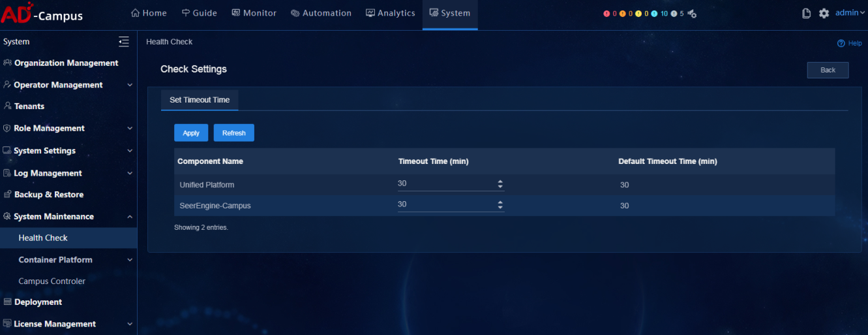
Task: Click the Help question mark icon
Action: click(x=841, y=43)
